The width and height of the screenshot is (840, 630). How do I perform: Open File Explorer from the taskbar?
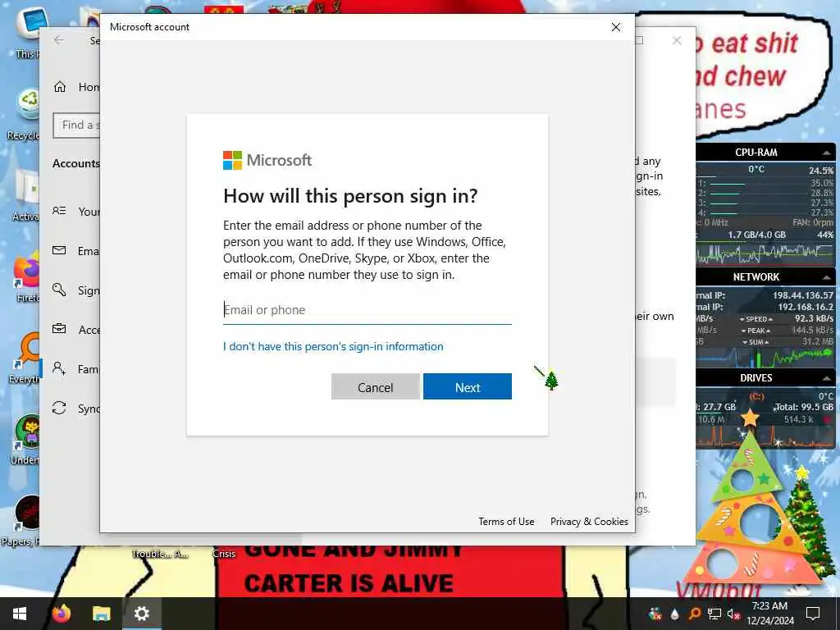click(x=101, y=614)
